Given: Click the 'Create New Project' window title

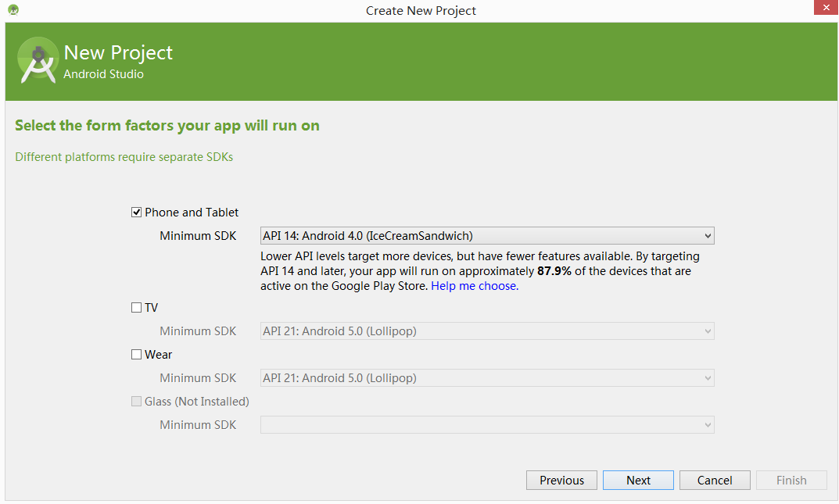Looking at the screenshot, I should (x=421, y=10).
